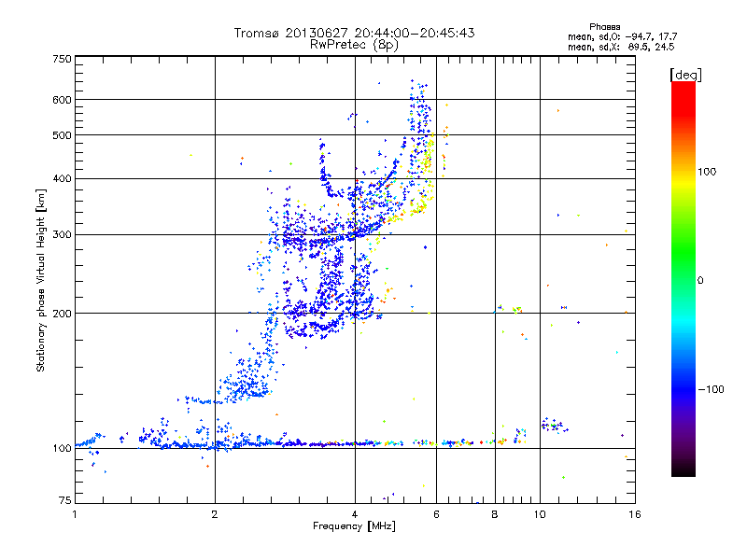This screenshot has height=560, width=747.
Task: Click the y-axis tick label '500'
Action: (x=62, y=135)
